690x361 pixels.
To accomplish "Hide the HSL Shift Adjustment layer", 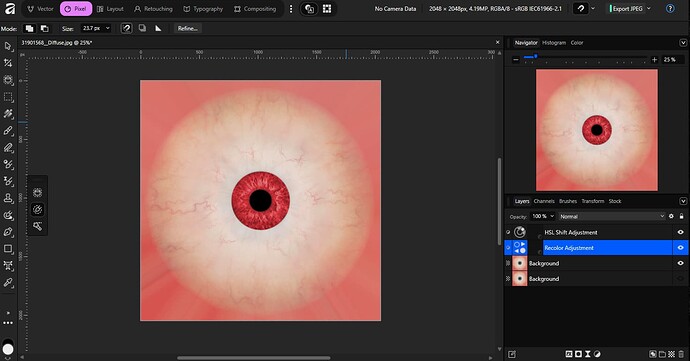I will coord(680,232).
